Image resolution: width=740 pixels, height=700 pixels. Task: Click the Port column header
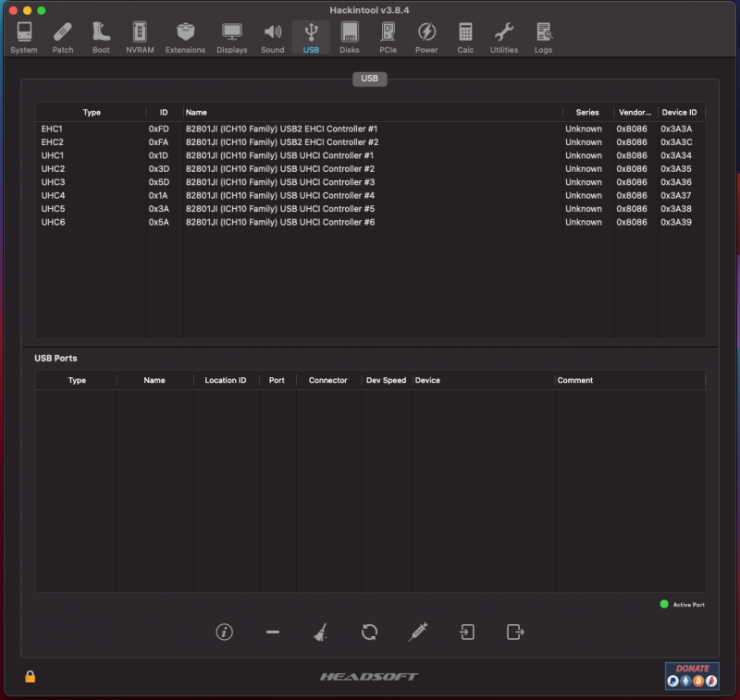coord(277,380)
